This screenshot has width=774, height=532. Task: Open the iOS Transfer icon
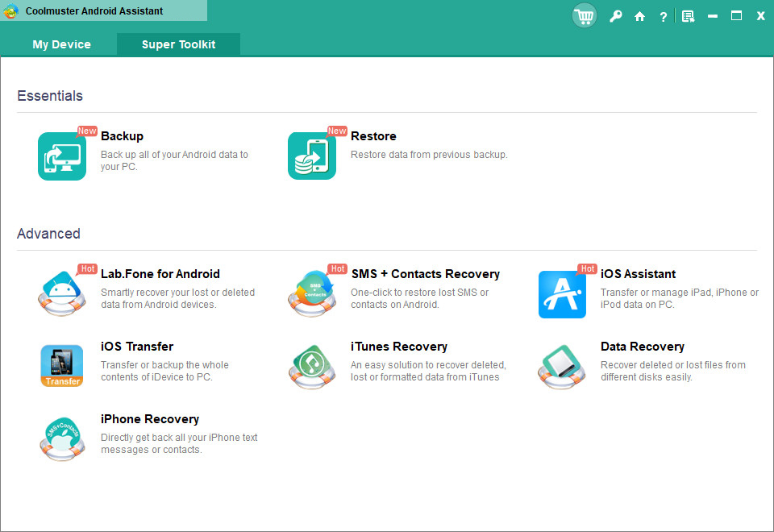(62, 366)
